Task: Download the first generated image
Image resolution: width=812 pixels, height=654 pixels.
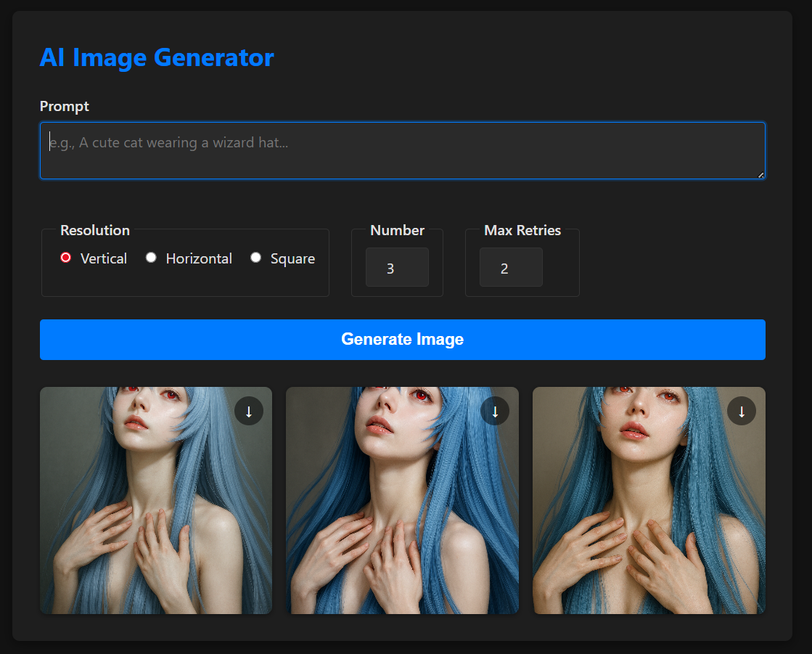Action: click(249, 411)
